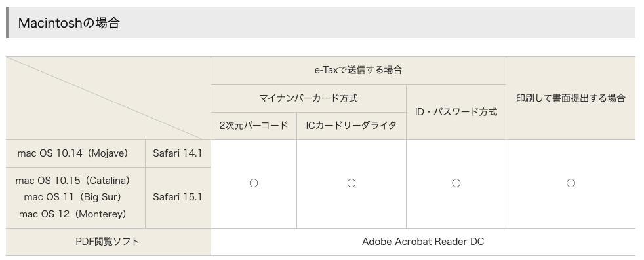Select the Safari 15.1 cell
Image resolution: width=644 pixels, height=260 pixels.
click(178, 198)
